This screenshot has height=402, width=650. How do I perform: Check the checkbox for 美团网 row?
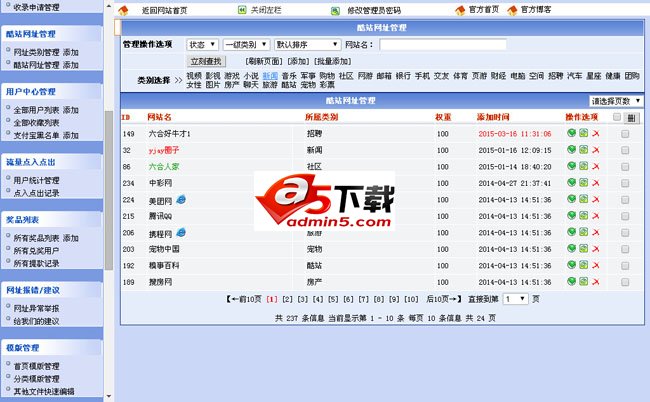pos(625,200)
